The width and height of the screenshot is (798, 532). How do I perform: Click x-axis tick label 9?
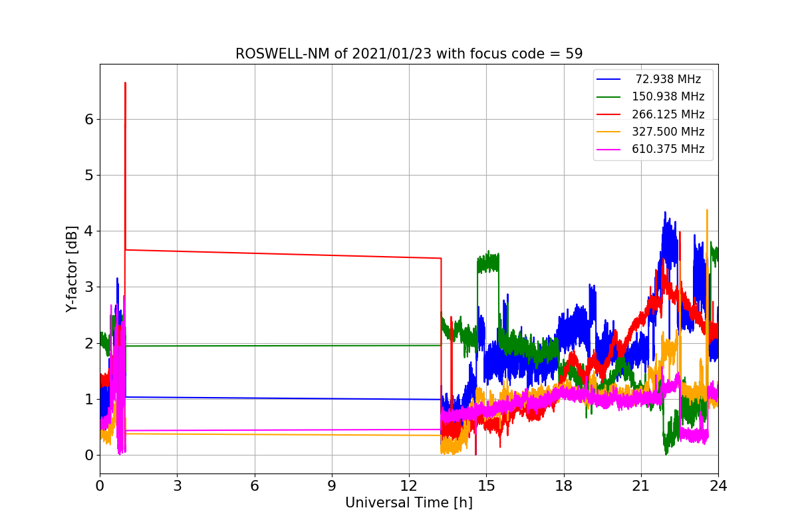[x=332, y=485]
